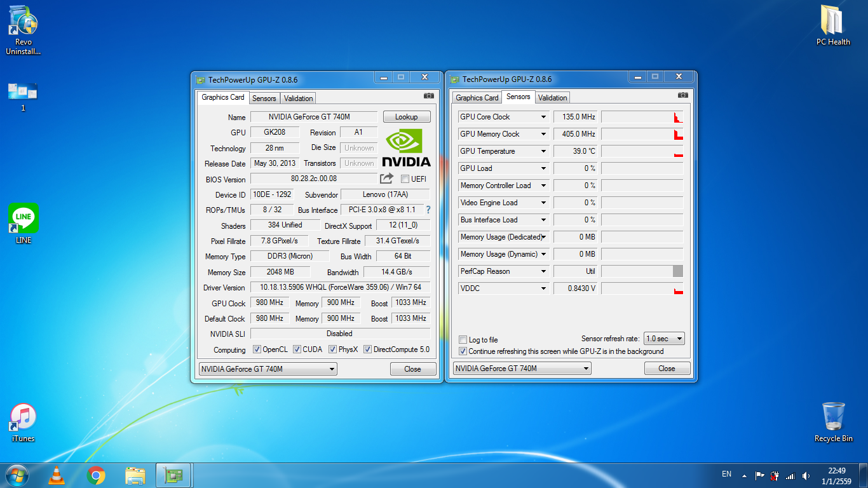The width and height of the screenshot is (868, 488).
Task: Click the EN language indicator
Action: 727,474
